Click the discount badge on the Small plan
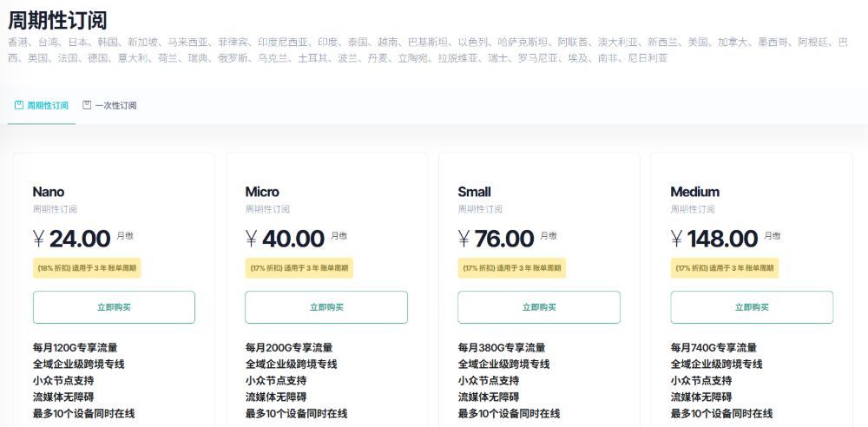 pyautogui.click(x=512, y=268)
